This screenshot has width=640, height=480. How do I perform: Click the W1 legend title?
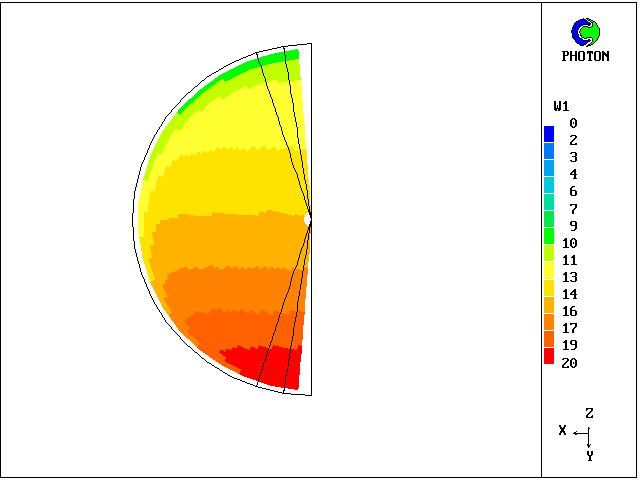tap(561, 106)
